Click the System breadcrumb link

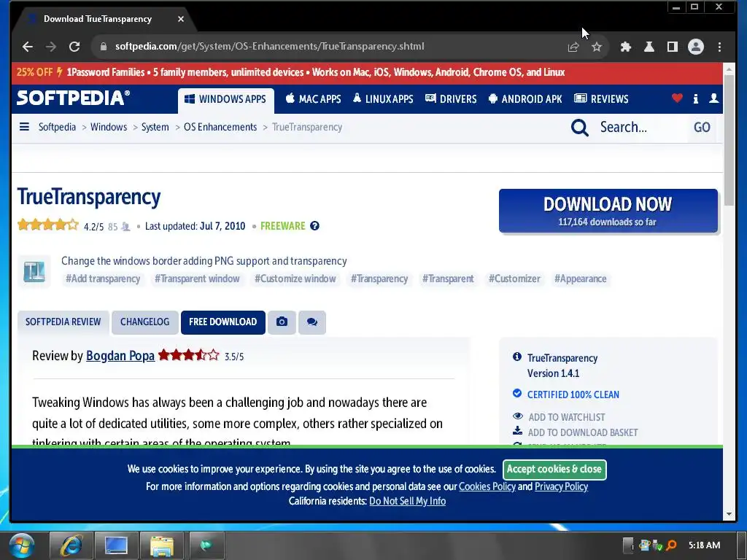pos(155,127)
